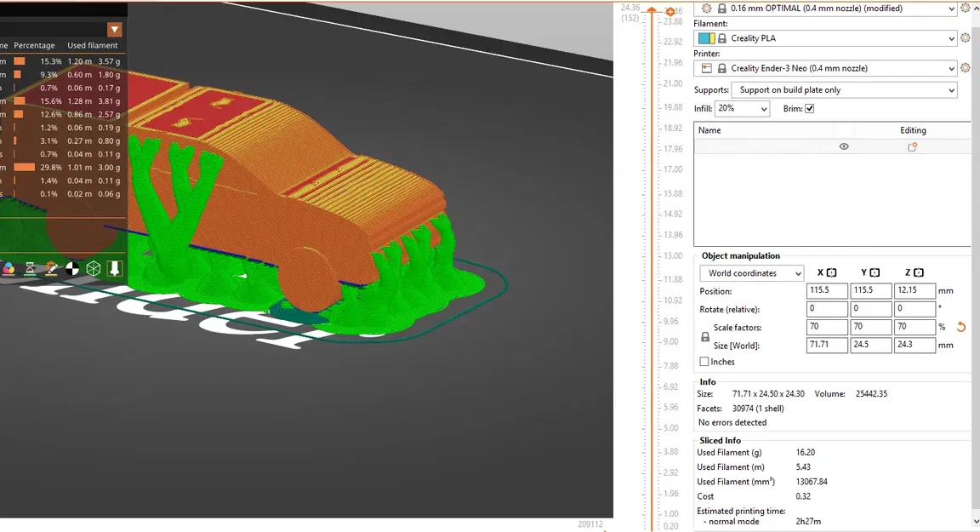Open the Supports dropdown

coord(845,90)
